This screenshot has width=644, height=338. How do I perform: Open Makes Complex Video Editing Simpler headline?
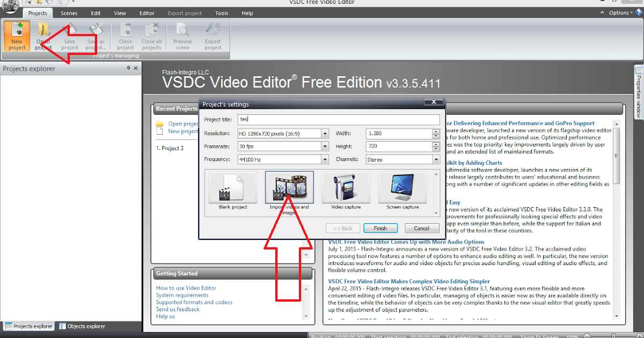pyautogui.click(x=409, y=281)
